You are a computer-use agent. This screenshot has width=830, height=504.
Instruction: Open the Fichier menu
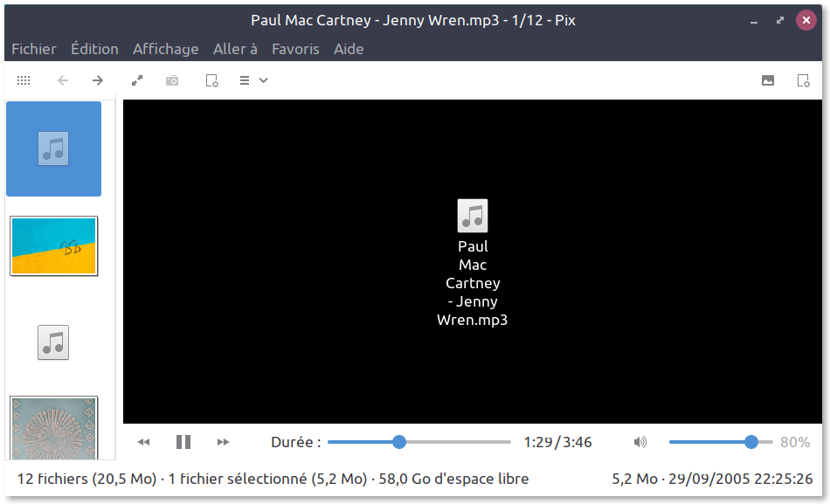tap(34, 49)
